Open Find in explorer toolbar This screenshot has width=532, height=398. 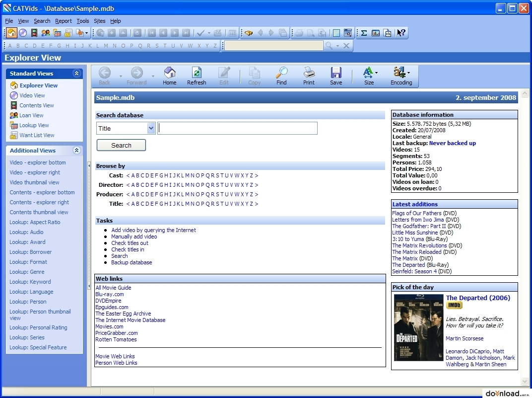(x=281, y=76)
